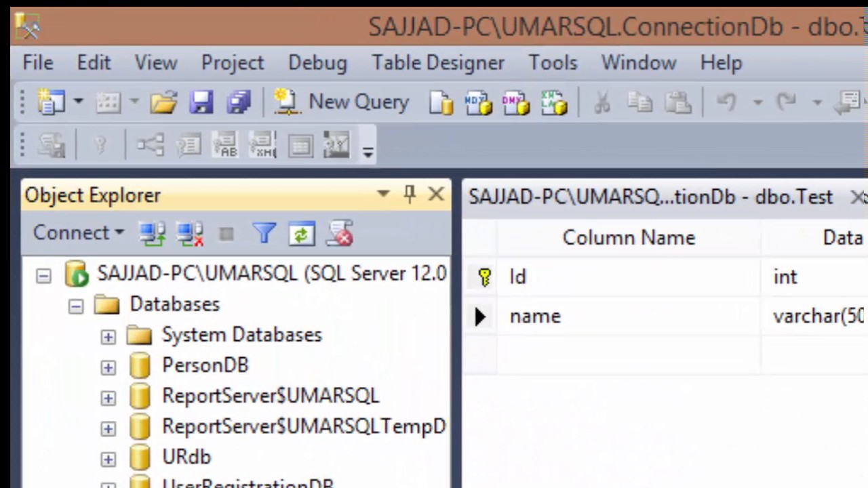Click the Manage Spatial Indexes icon
The image size is (868, 488).
(337, 145)
